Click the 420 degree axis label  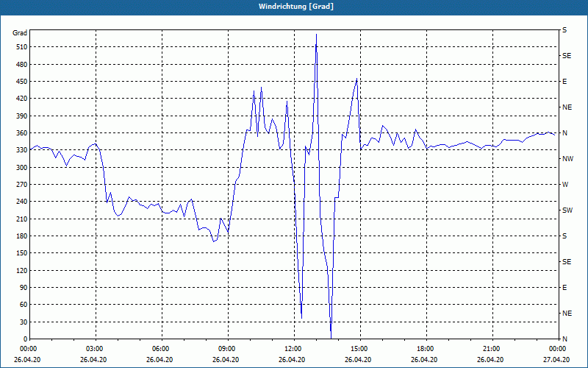click(x=21, y=99)
